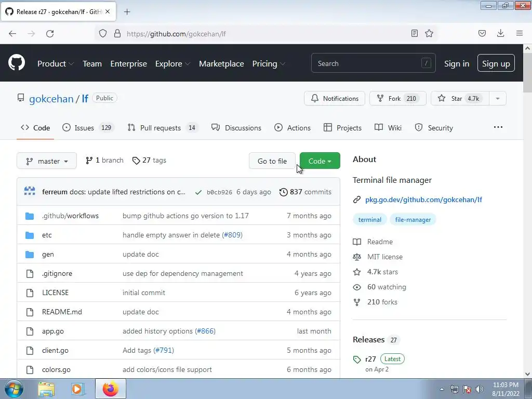Open the colors.go file
The image size is (532, 399).
(56, 369)
